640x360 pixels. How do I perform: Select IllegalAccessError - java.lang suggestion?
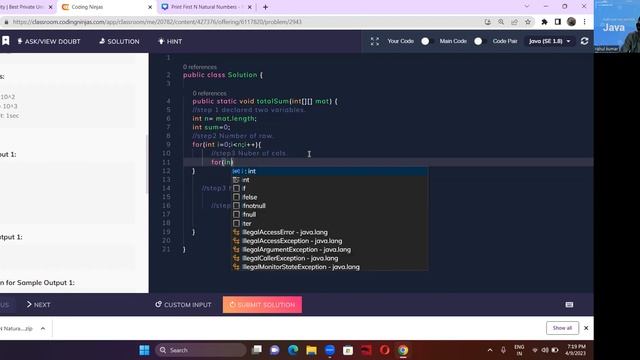329,232
